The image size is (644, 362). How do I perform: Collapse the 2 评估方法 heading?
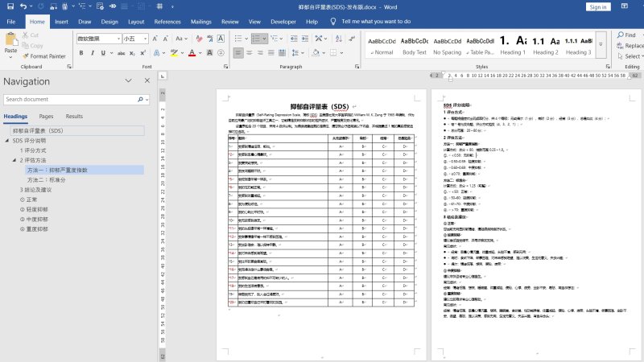point(14,160)
